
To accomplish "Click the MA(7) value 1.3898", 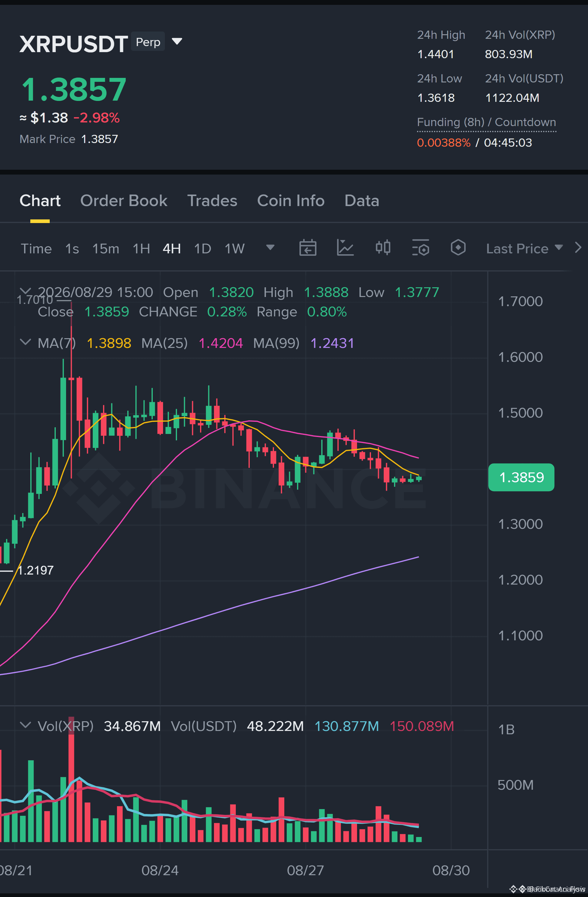I will coord(109,343).
